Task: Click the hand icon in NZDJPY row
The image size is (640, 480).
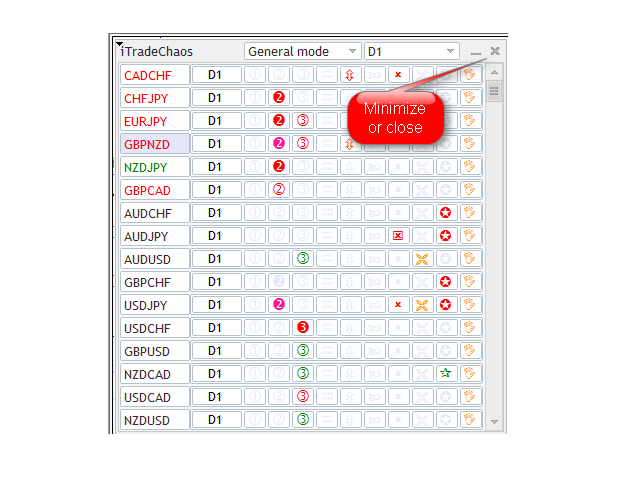Action: coord(469,167)
